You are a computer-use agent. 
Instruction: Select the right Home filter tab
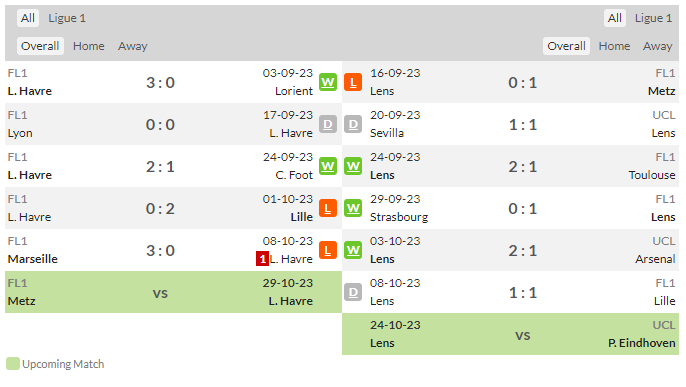click(x=614, y=46)
